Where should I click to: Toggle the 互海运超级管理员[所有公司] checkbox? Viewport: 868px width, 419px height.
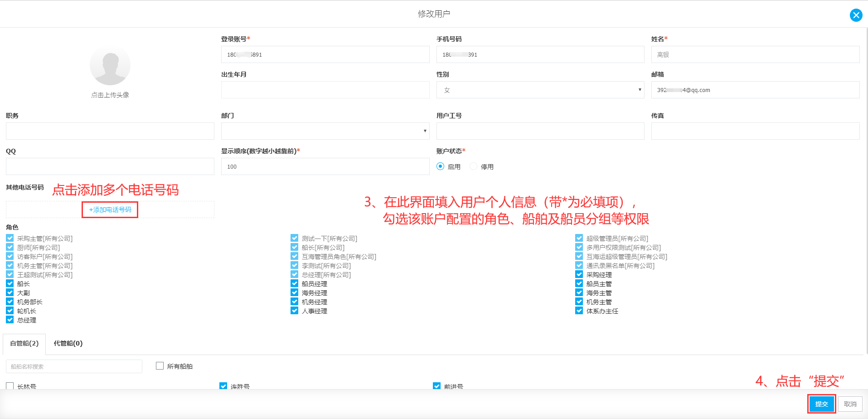[579, 256]
